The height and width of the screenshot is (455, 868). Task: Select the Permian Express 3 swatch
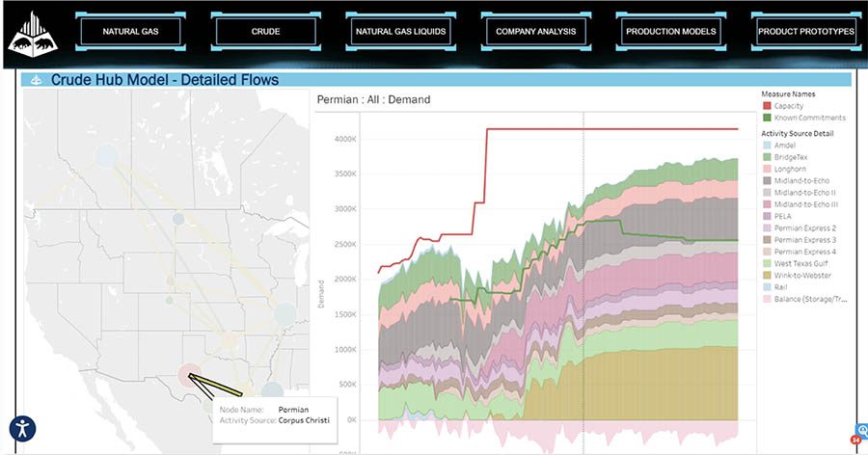(x=767, y=240)
